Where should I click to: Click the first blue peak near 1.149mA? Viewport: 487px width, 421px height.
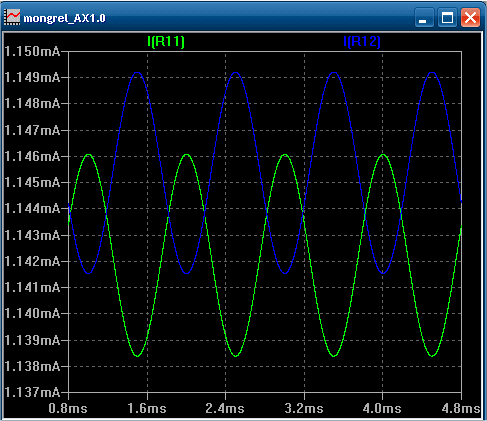click(137, 72)
